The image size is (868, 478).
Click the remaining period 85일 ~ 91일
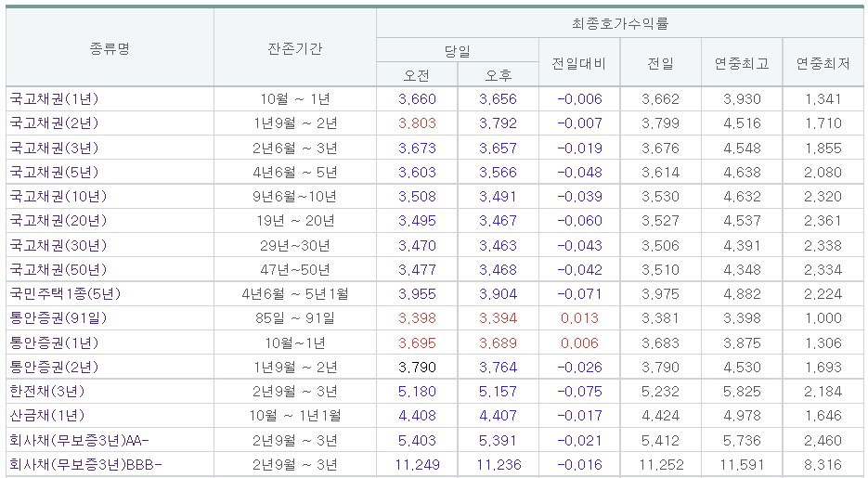point(295,318)
